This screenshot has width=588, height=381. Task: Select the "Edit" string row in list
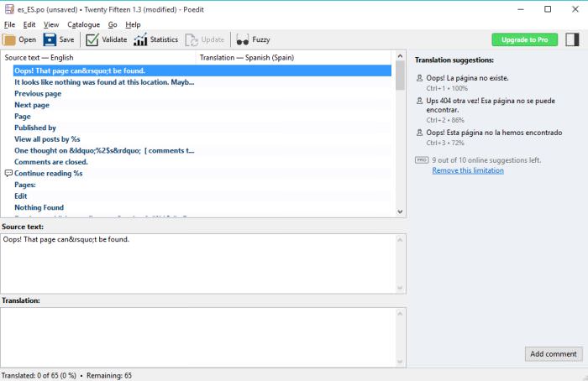(x=202, y=196)
